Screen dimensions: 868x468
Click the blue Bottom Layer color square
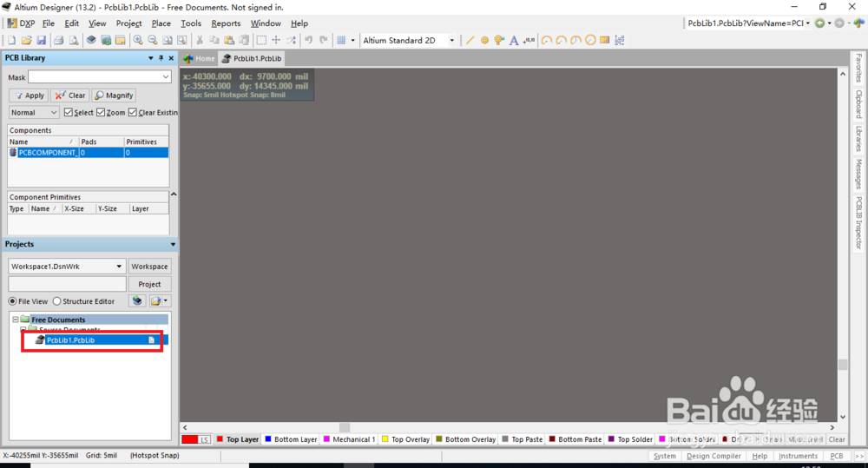(268, 439)
